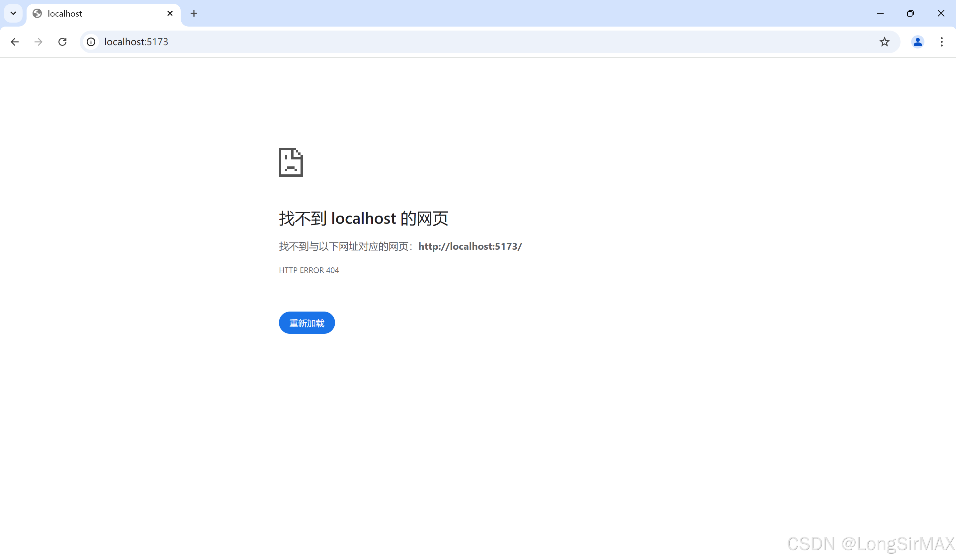This screenshot has height=560, width=956.
Task: Click the HTTP ERROR 404 text
Action: click(x=309, y=270)
